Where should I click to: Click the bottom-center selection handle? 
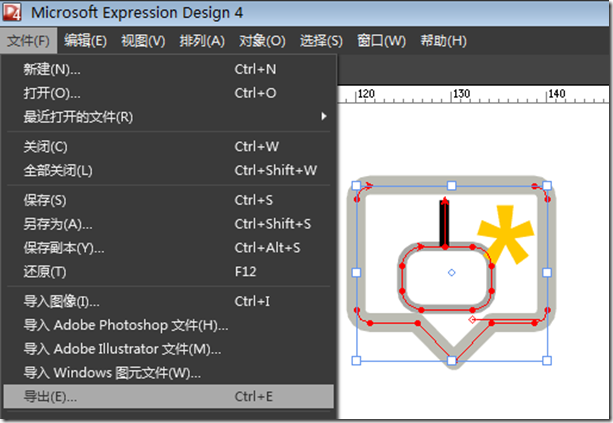click(x=452, y=360)
